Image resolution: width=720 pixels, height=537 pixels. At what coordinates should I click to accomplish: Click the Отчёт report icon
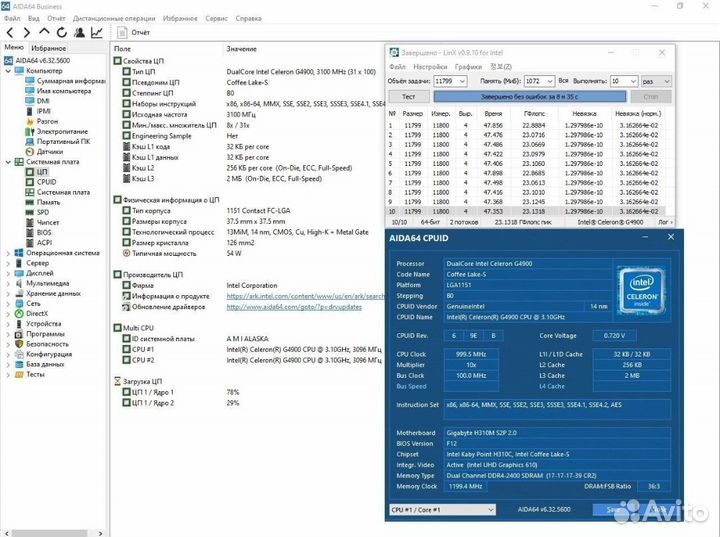[x=122, y=32]
